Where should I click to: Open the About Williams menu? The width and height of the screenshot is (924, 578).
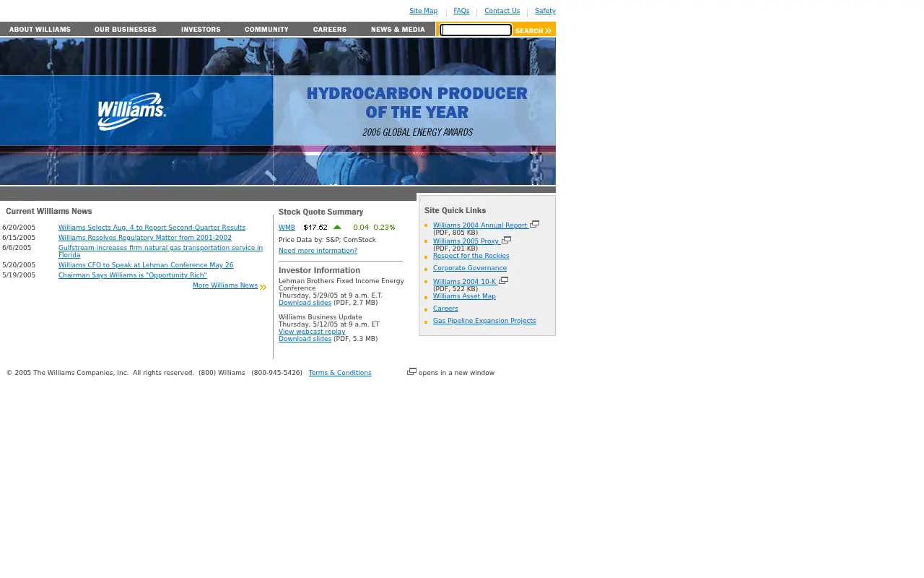coord(40,30)
